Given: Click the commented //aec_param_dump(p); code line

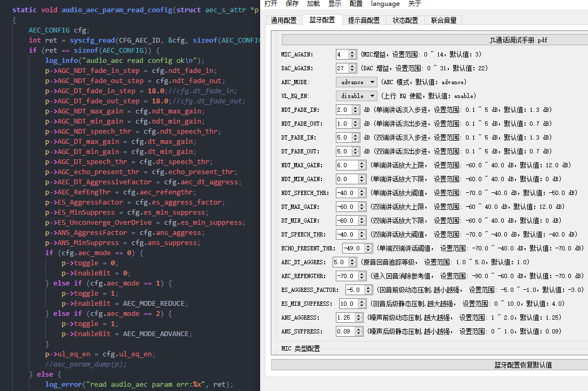Looking at the screenshot, I should pyautogui.click(x=86, y=364).
